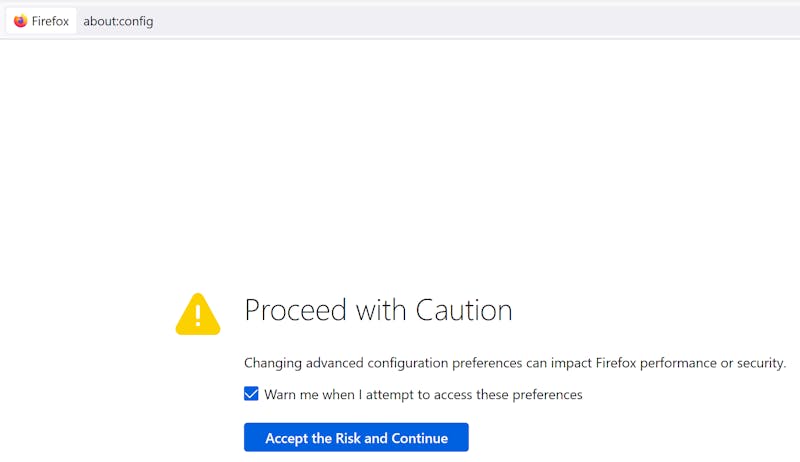800x462 pixels.
Task: Click the word 'Caution' in the heading
Action: [464, 310]
